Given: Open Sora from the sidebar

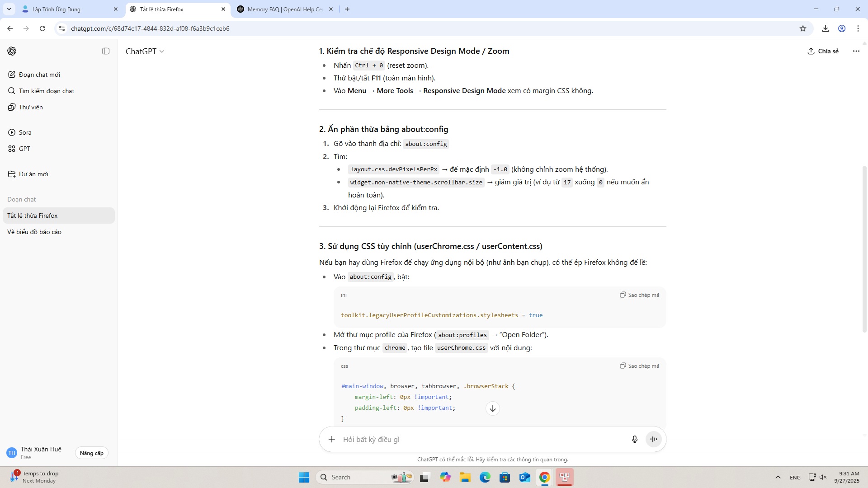Looking at the screenshot, I should tap(25, 132).
